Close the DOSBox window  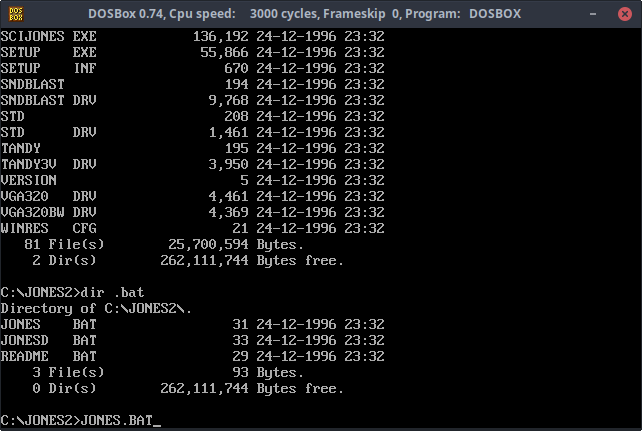coord(623,14)
